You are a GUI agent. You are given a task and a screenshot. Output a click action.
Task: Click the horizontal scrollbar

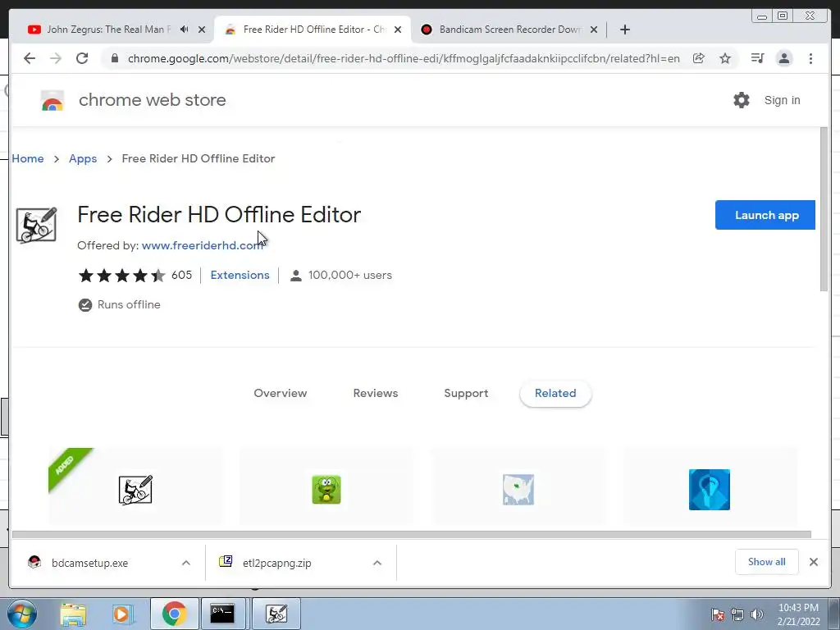point(412,534)
